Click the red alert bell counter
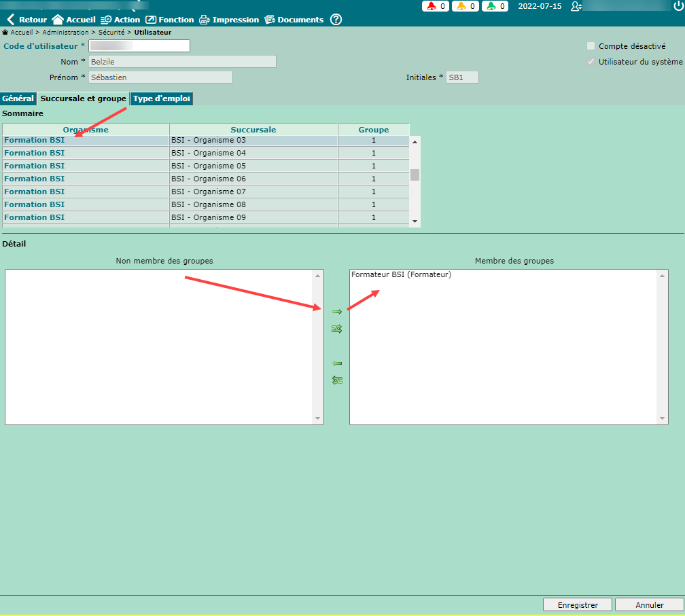Viewport: 685px width, 616px height. pyautogui.click(x=435, y=6)
